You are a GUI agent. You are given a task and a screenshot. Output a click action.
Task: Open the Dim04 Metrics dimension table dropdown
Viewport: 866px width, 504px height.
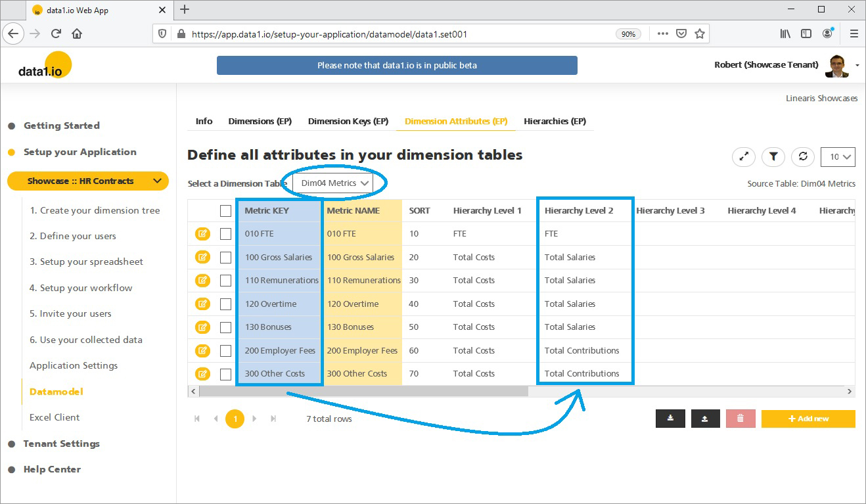333,183
